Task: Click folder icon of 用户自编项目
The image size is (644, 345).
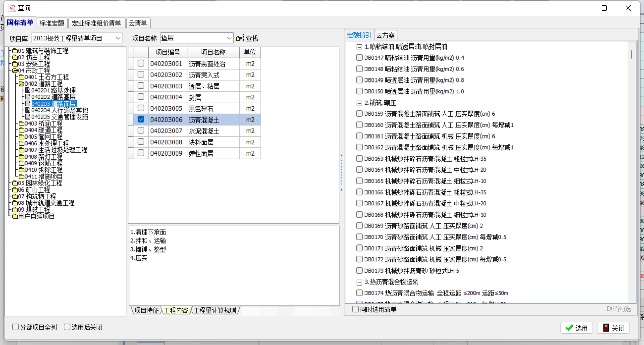Action: click(15, 216)
